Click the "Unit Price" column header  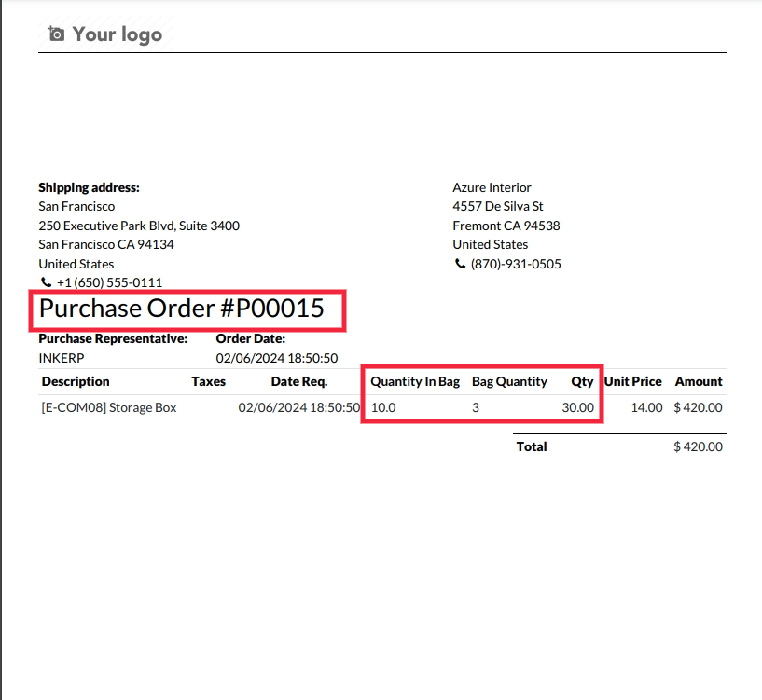[x=632, y=382]
